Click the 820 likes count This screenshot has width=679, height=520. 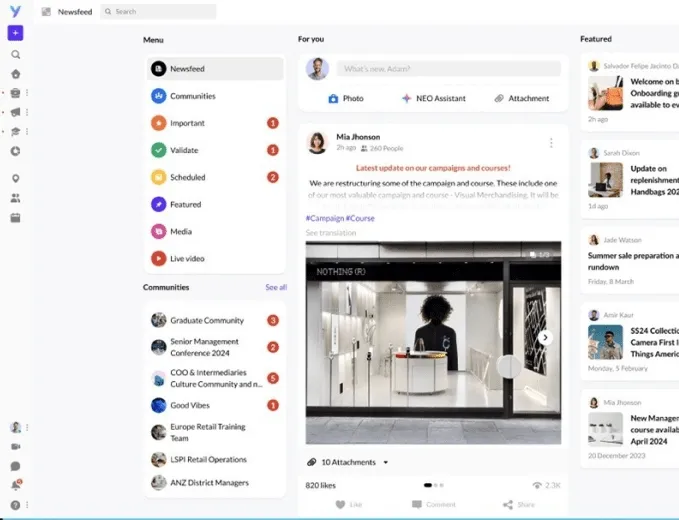click(320, 485)
